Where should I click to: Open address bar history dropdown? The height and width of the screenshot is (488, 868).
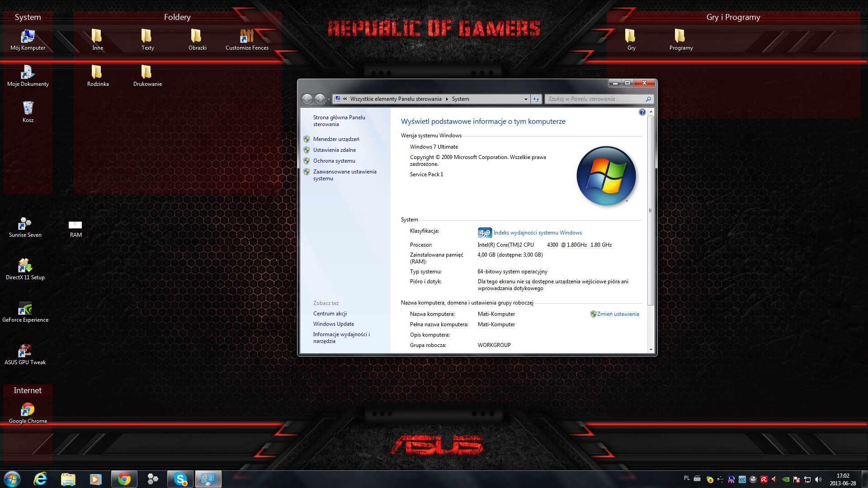coord(526,99)
